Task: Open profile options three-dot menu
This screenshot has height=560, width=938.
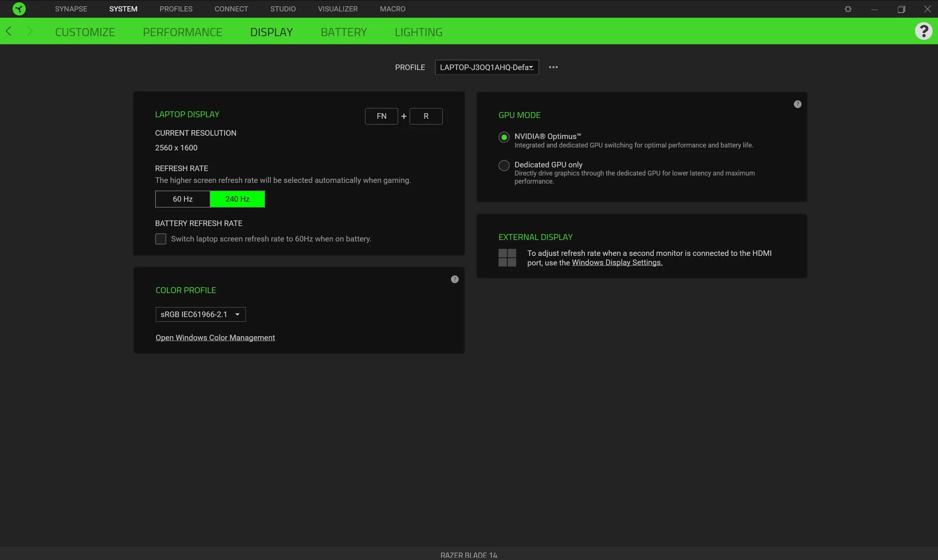Action: coord(553,67)
